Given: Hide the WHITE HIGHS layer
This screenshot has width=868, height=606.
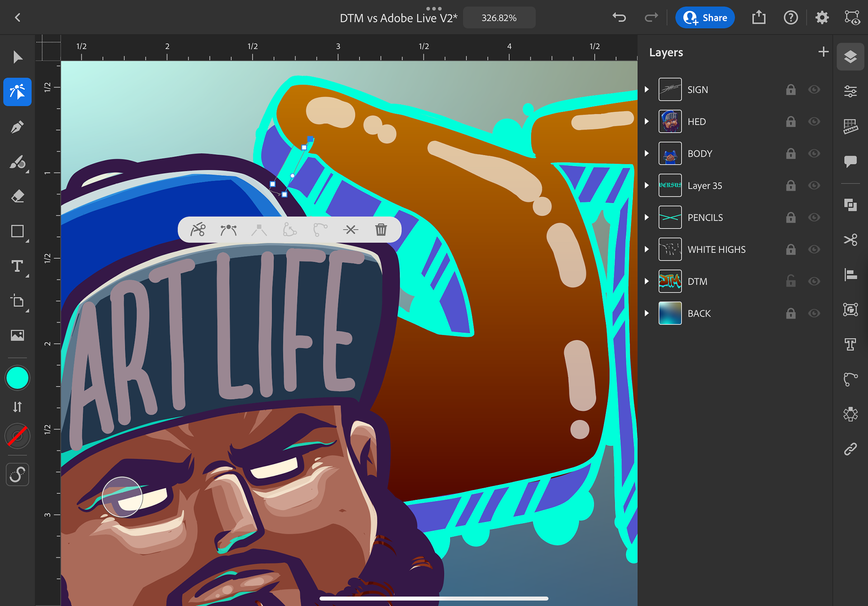Looking at the screenshot, I should tap(814, 249).
